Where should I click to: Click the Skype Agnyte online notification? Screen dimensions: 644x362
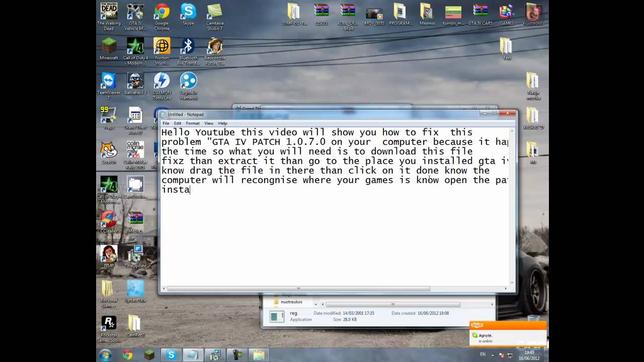[508, 334]
